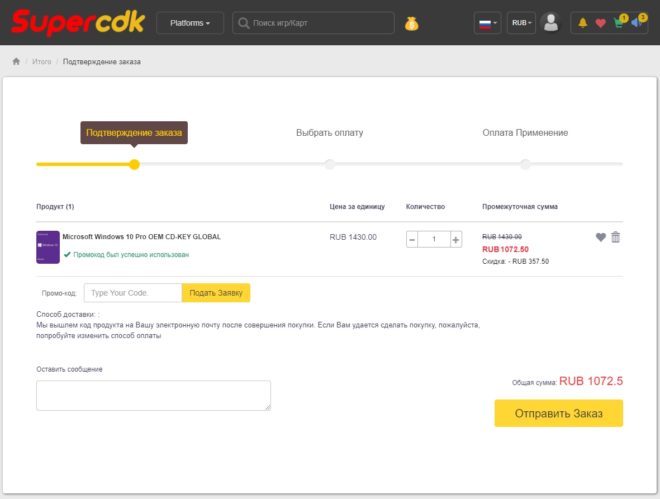Decrease quantity with minus button
The width and height of the screenshot is (660, 499).
412,240
